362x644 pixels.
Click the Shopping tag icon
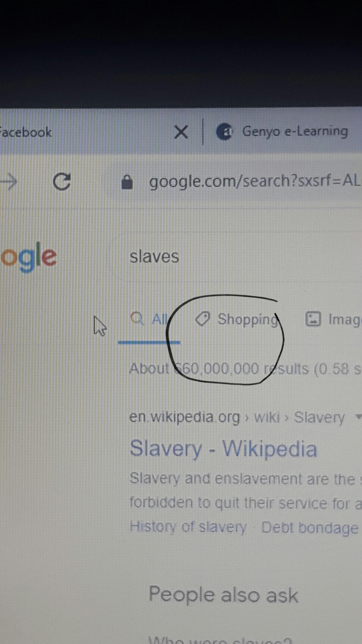tap(203, 319)
